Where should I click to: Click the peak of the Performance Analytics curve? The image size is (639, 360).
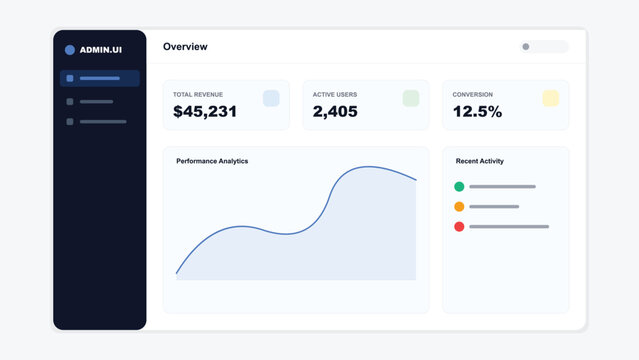pyautogui.click(x=369, y=167)
